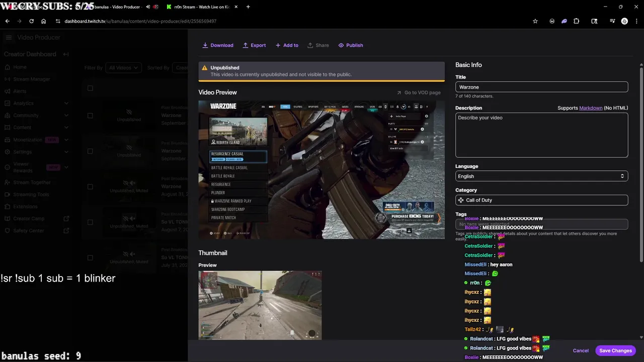Download the video
Screen dimensions: 644x362
coord(218,45)
